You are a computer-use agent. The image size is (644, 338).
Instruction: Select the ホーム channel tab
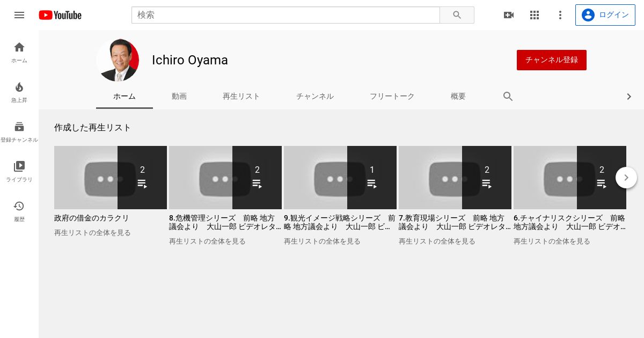[x=125, y=97]
